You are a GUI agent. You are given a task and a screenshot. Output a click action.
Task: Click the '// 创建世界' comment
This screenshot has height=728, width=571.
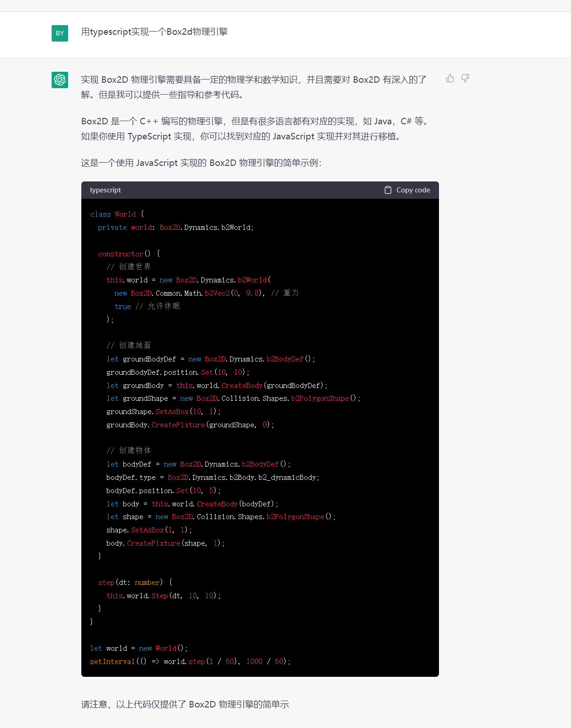129,267
